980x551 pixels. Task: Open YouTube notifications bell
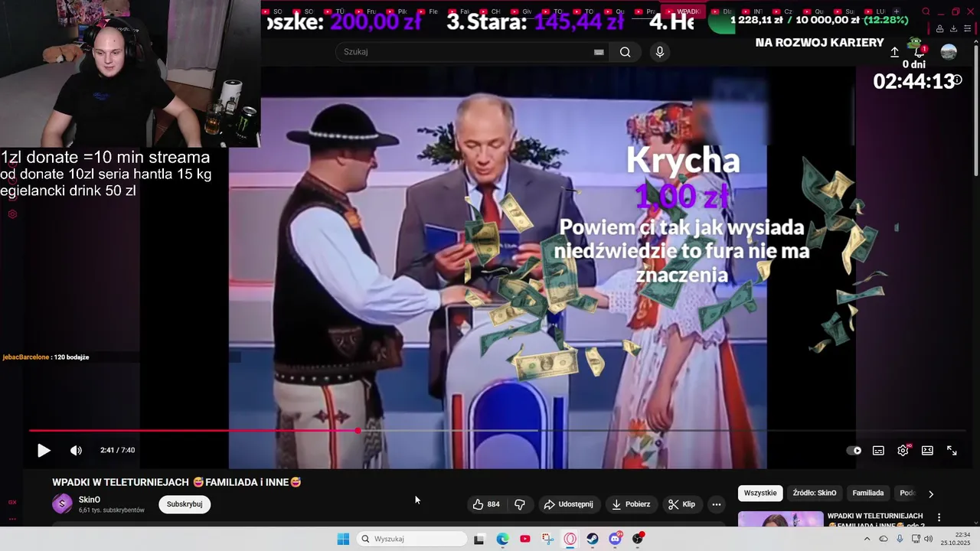(x=920, y=51)
